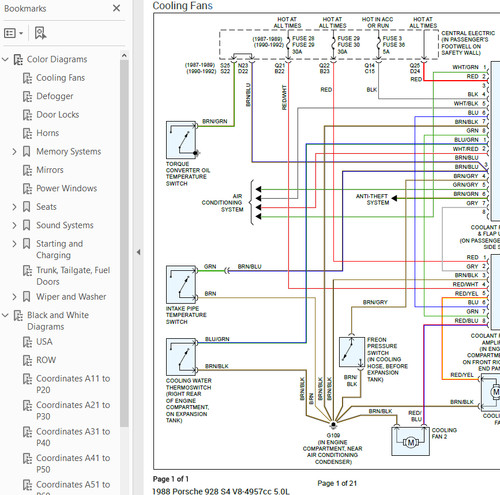Screen dimensions: 500x495
Task: Open the Door Locks bookmark
Action: click(58, 115)
